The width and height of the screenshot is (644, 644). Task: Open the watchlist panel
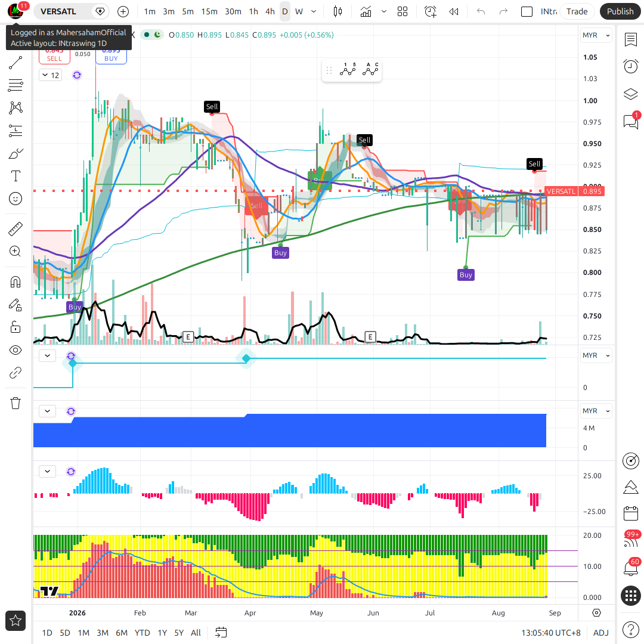630,40
